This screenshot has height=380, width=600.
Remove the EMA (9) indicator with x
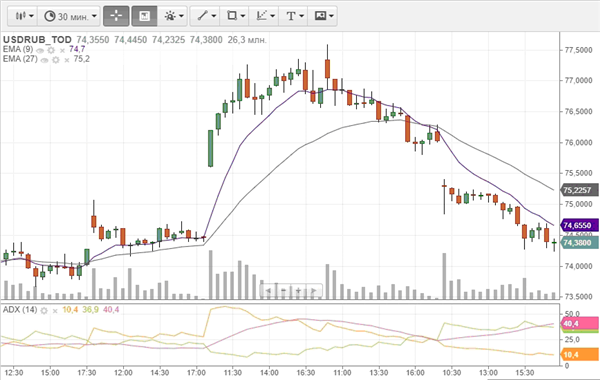(62, 50)
